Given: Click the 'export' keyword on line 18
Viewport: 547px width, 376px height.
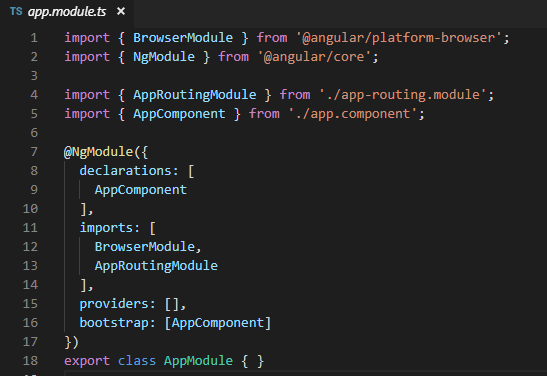Looking at the screenshot, I should click(87, 361).
